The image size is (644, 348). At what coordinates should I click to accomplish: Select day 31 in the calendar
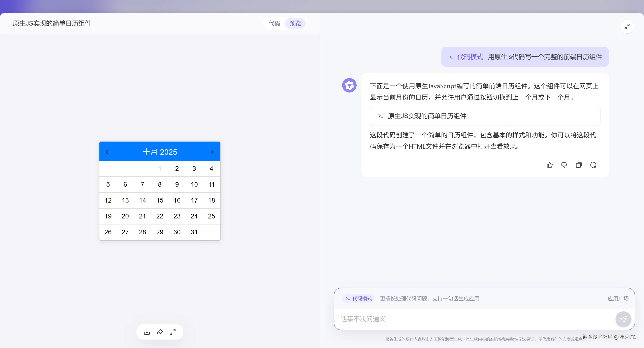(194, 232)
